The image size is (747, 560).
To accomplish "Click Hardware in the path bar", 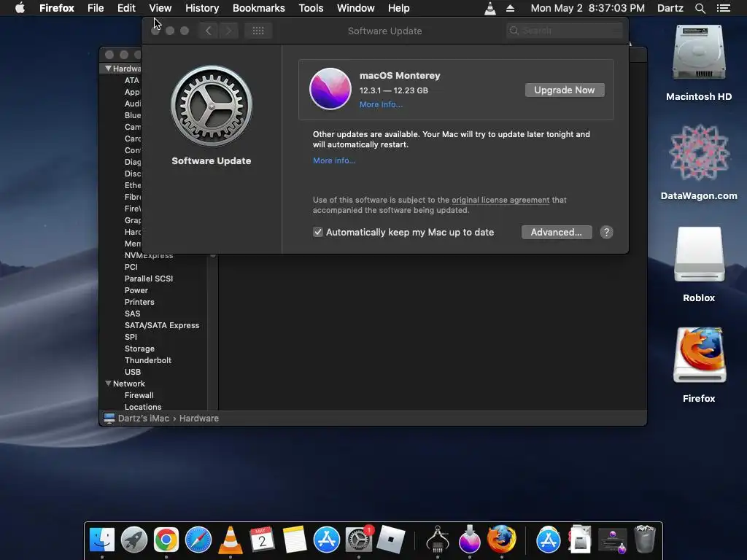I will tap(198, 418).
